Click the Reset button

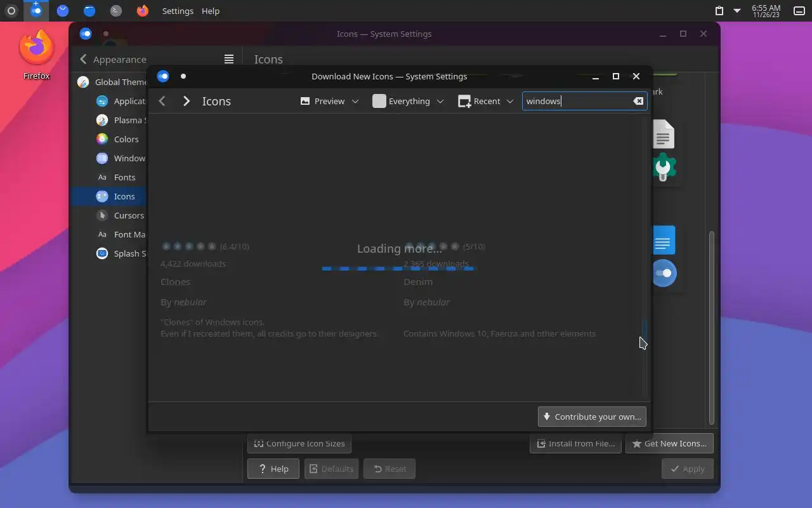(x=390, y=469)
